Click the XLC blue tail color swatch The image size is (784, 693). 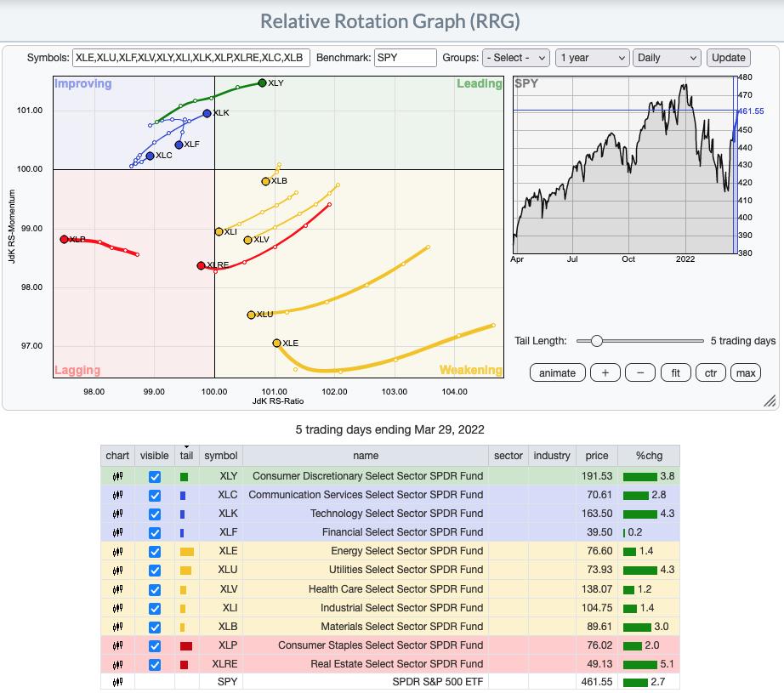[x=183, y=496]
